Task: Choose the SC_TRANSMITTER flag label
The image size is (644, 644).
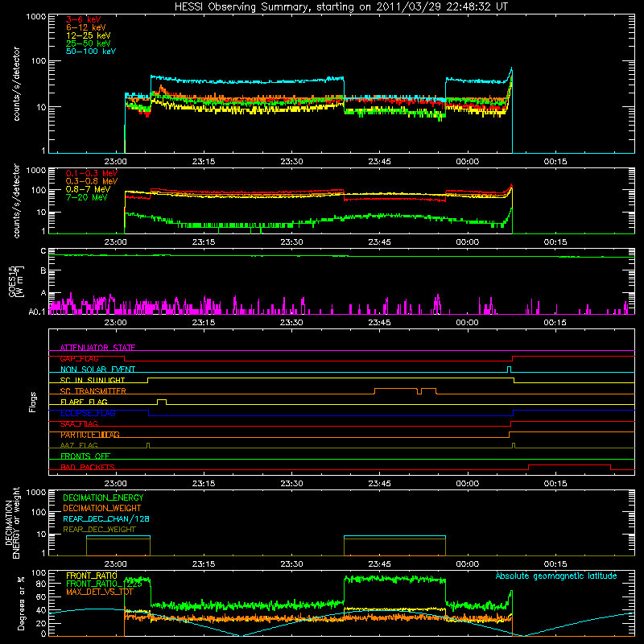Action: pos(93,391)
